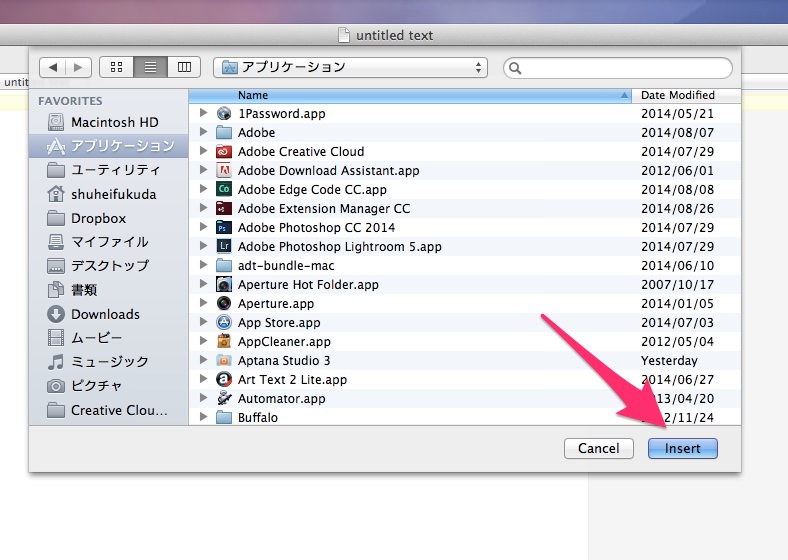Select アプリケーション in the sidebar
This screenshot has width=788, height=560.
coord(109,146)
